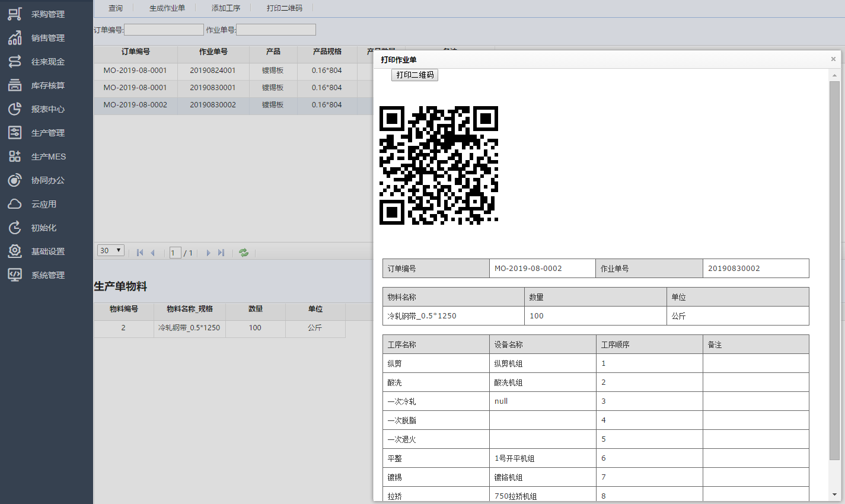Click dialog cell MO-2019-08-0002
The height and width of the screenshot is (504, 845).
[543, 269]
